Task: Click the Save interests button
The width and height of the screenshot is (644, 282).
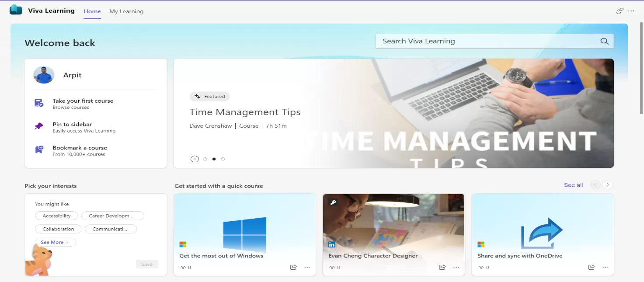Action: [147, 264]
